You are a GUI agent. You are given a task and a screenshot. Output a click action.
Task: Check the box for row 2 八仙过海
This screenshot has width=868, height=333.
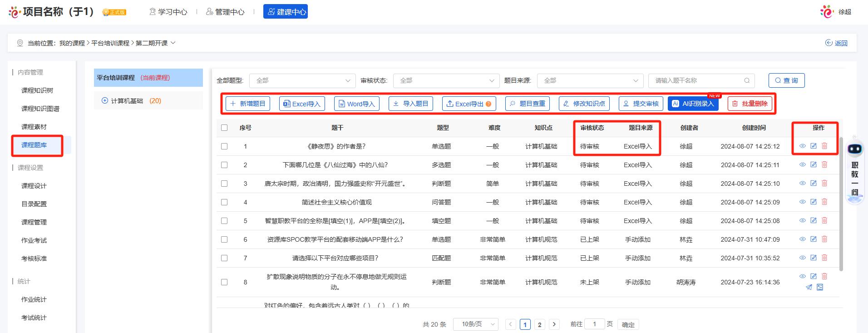tap(224, 165)
